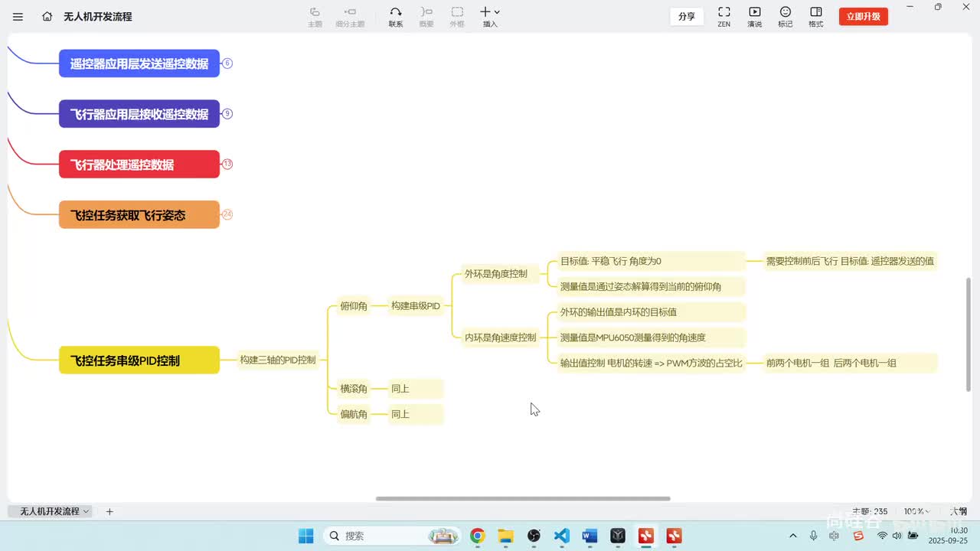This screenshot has width=980, height=551.
Task: Open Visual Studio Code from the taskbar
Action: [x=561, y=536]
